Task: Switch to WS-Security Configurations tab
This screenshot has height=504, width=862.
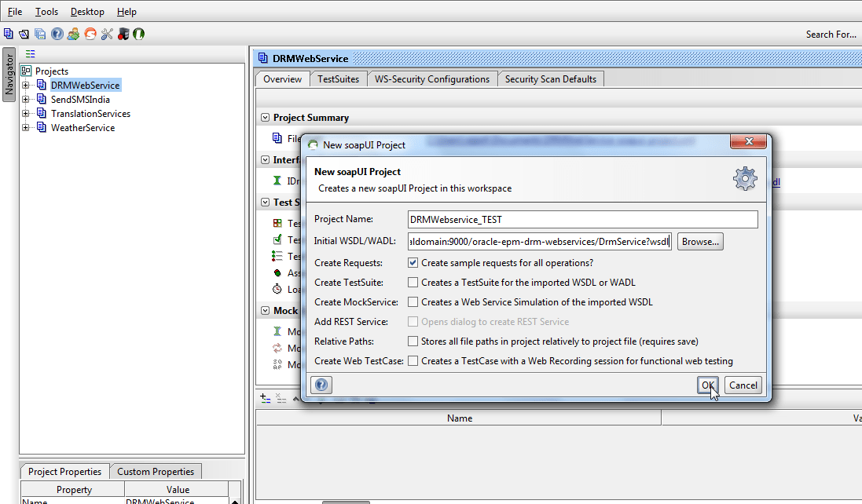Action: coord(432,79)
